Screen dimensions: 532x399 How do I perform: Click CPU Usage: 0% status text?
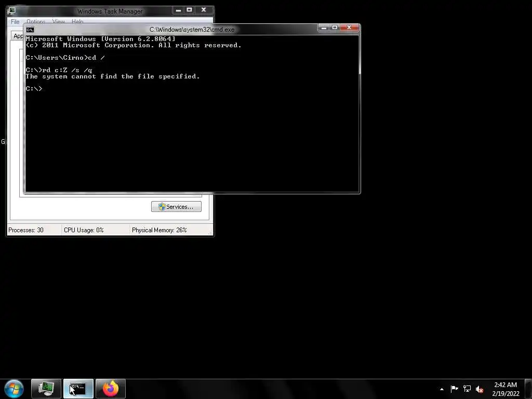(84, 230)
